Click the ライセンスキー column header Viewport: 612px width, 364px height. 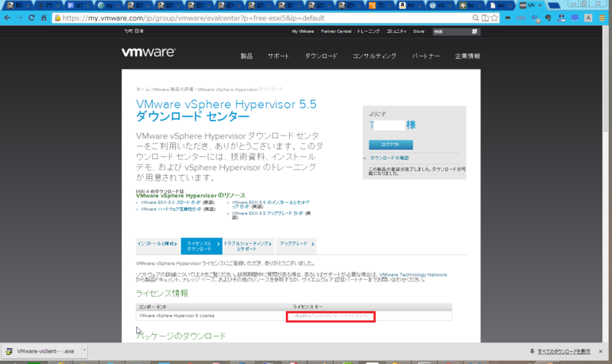point(308,307)
